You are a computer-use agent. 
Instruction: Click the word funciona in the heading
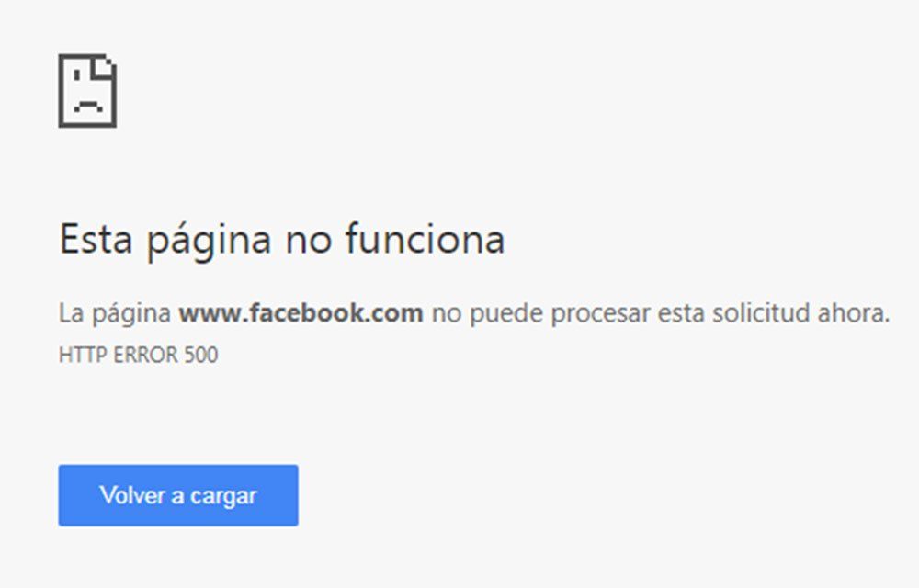pyautogui.click(x=425, y=239)
